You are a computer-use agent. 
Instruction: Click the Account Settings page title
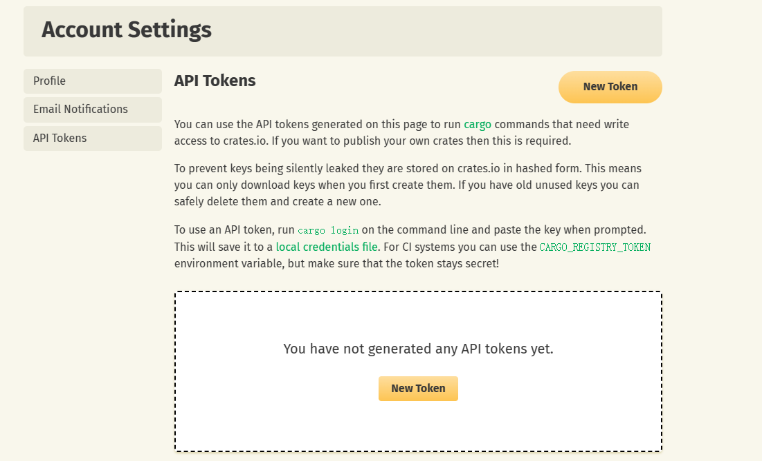coord(126,30)
